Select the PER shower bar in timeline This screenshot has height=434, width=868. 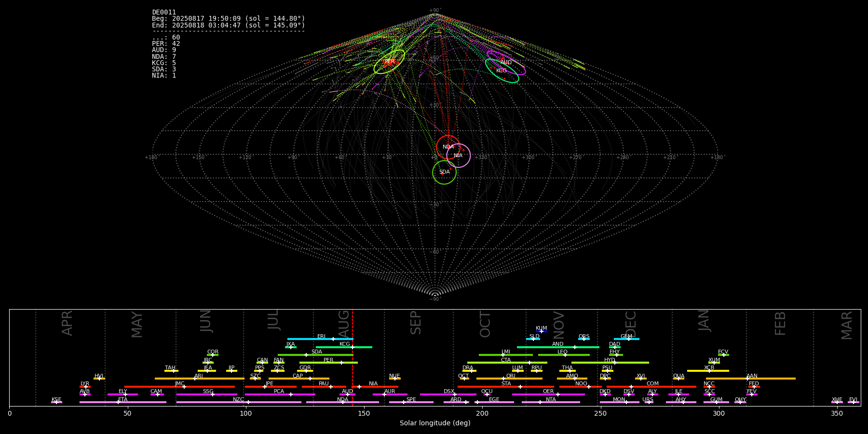click(x=328, y=363)
